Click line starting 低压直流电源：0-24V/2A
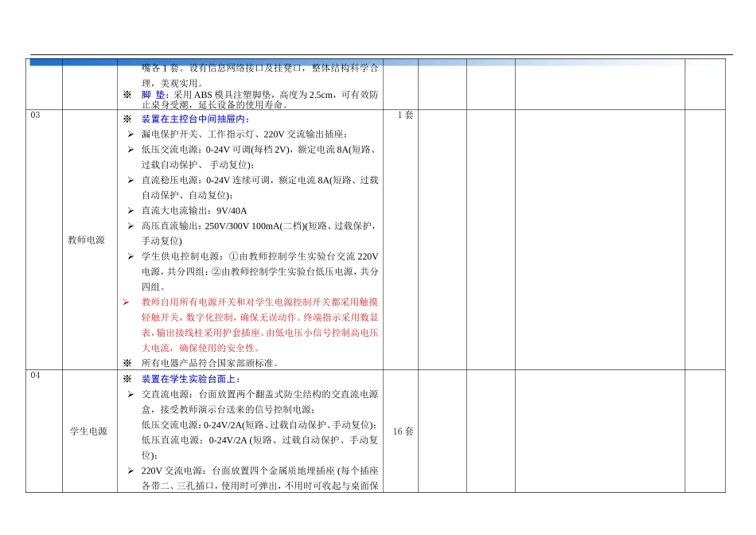This screenshot has height=535, width=756. coord(259,440)
